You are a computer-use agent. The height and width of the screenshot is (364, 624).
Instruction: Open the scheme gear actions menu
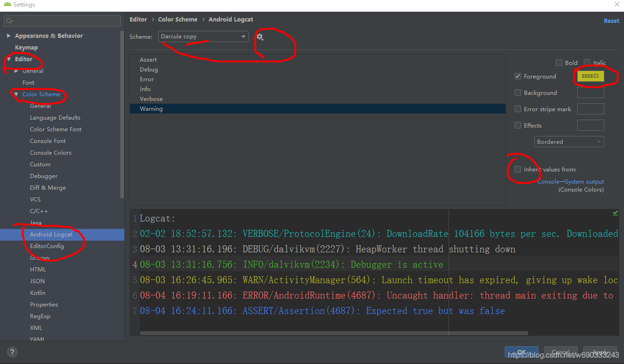(x=260, y=36)
